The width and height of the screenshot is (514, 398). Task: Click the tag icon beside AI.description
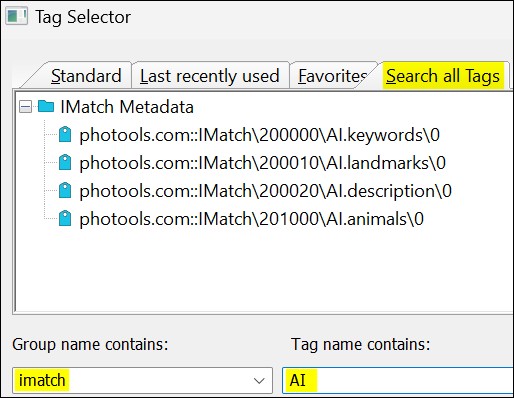pos(65,191)
